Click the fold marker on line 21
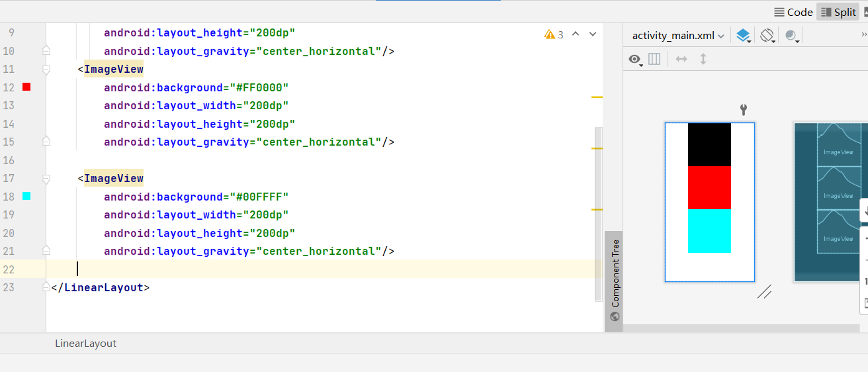 tap(46, 250)
